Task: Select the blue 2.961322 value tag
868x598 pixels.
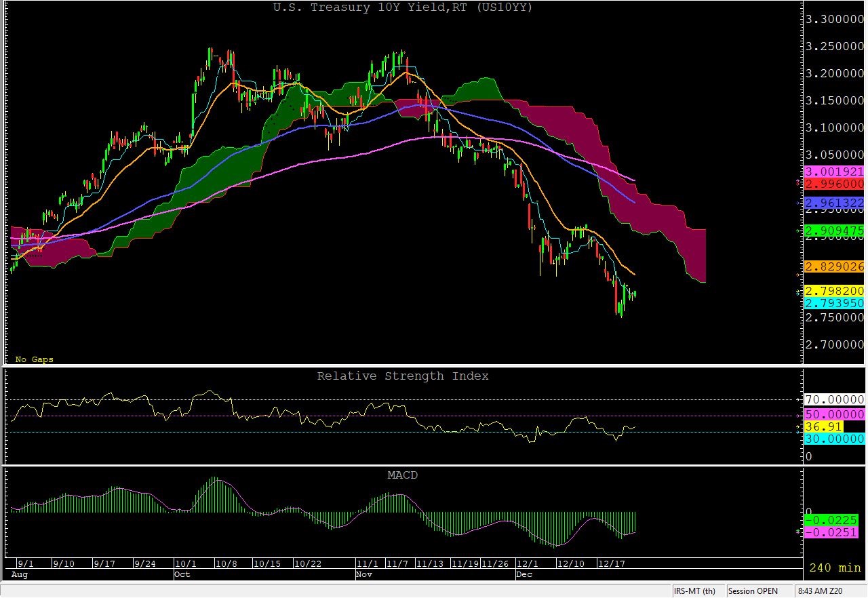Action: [834, 203]
